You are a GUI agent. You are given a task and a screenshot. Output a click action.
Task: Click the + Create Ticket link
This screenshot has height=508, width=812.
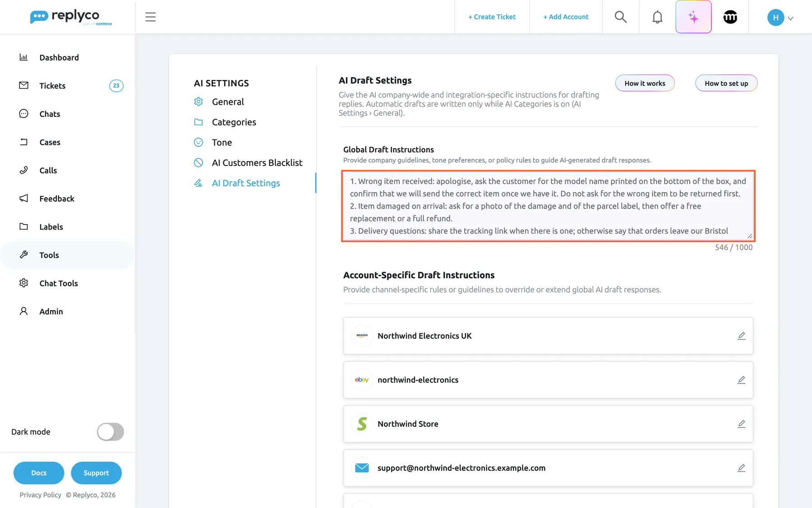(492, 17)
